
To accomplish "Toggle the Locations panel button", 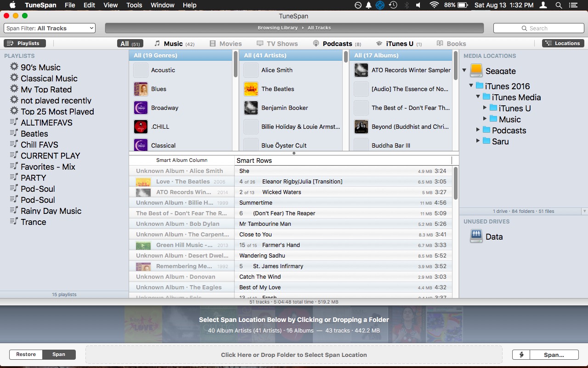I will tap(563, 43).
